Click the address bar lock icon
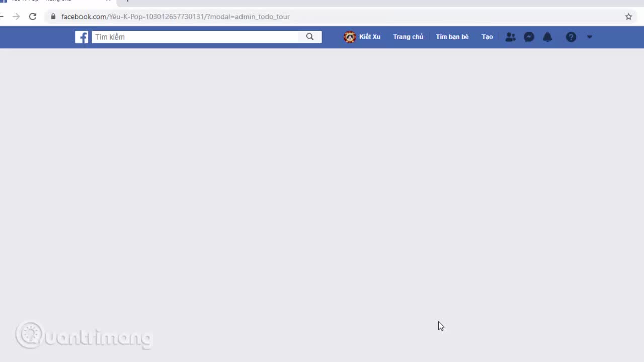644x362 pixels. tap(53, 16)
